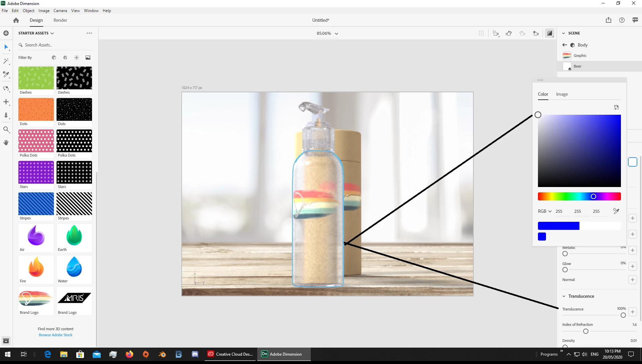The image size is (642, 364).
Task: Open Blender from the taskbar
Action: pos(162,354)
